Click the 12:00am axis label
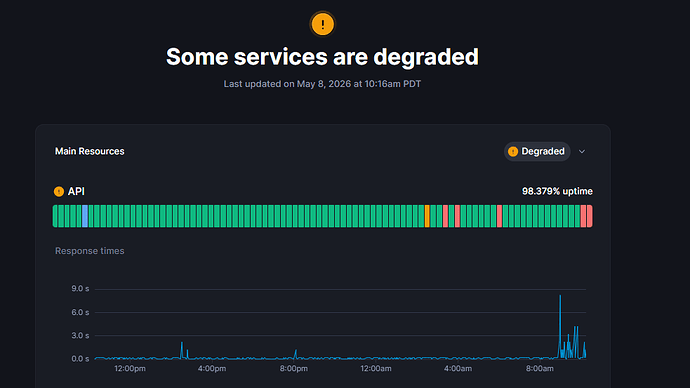The width and height of the screenshot is (690, 388). [376, 369]
